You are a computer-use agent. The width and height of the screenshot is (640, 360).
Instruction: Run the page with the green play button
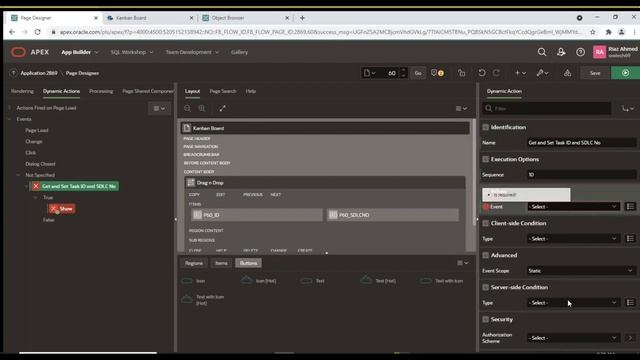click(x=625, y=73)
